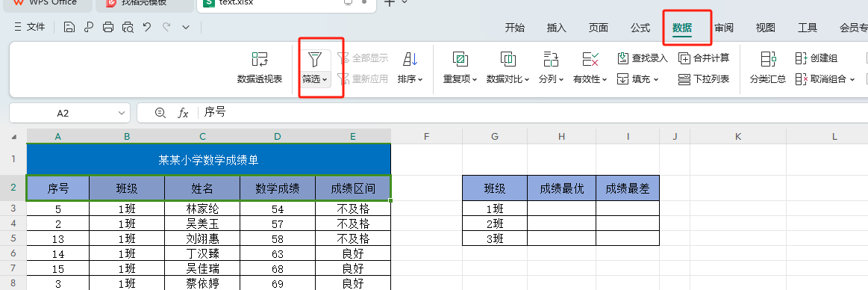Click the 分类汇总 subtotal icon
This screenshot has height=290, width=868.
point(768,59)
